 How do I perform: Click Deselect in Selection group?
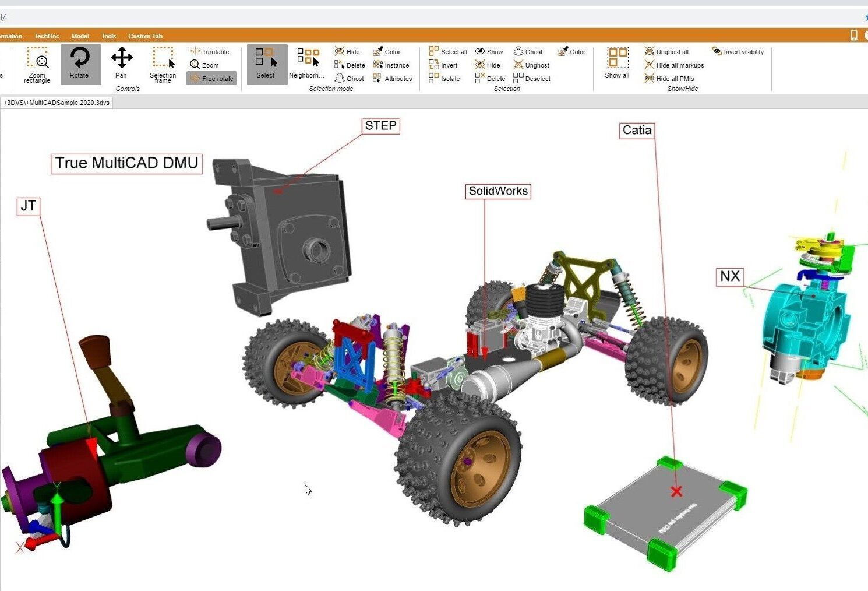pos(532,79)
